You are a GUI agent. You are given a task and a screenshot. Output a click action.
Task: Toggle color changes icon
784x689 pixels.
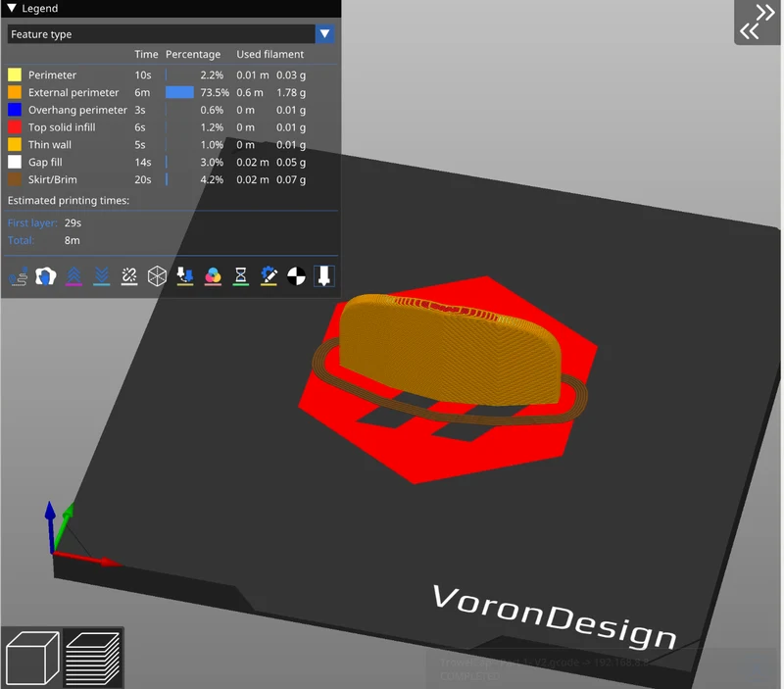point(213,276)
